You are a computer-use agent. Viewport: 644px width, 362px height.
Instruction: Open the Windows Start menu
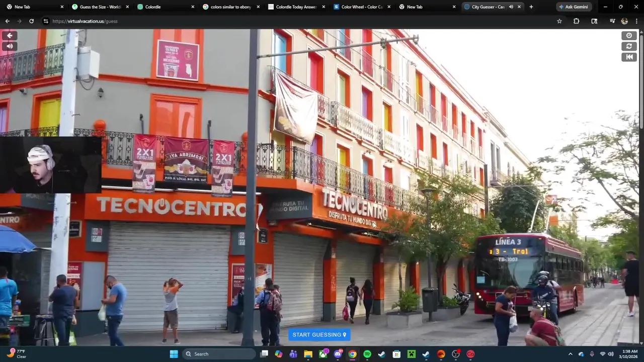(x=174, y=354)
